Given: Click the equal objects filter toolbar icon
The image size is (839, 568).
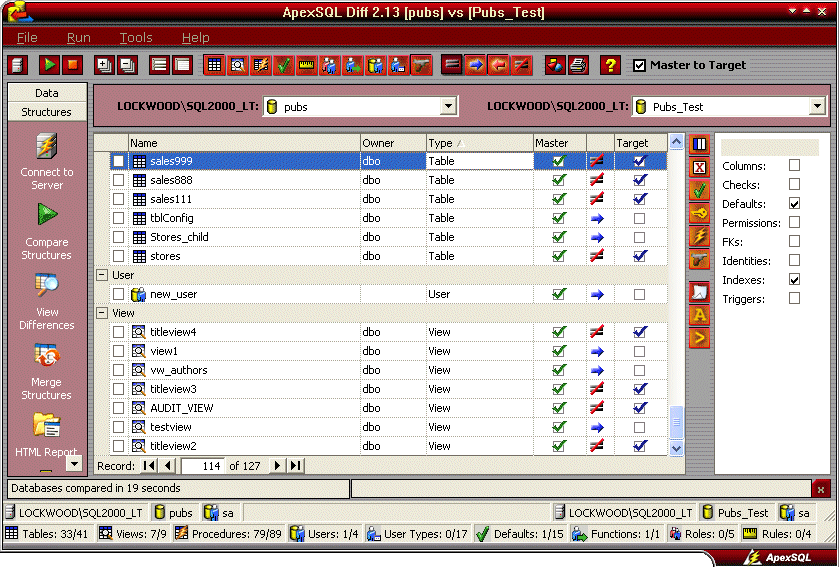Looking at the screenshot, I should coord(452,65).
